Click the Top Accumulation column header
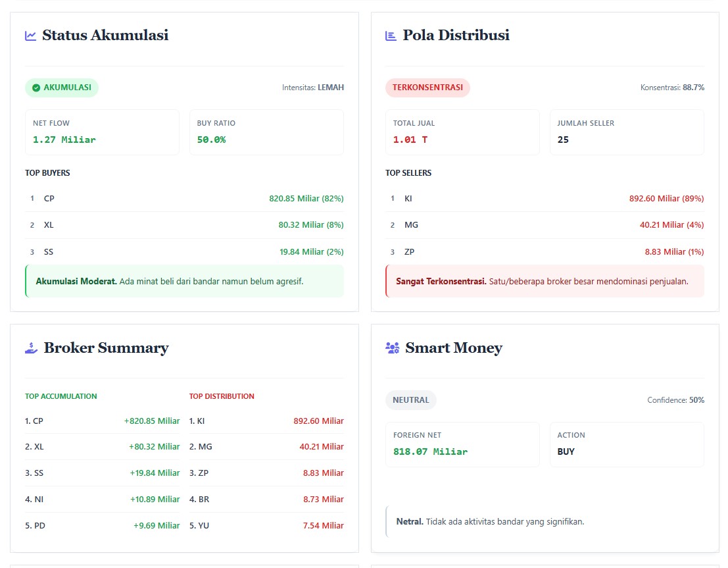Image resolution: width=728 pixels, height=568 pixels. (x=61, y=396)
